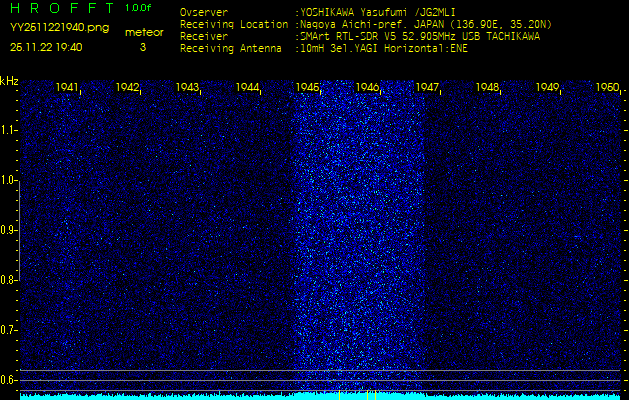Click the 1945 time axis label
The width and height of the screenshot is (629, 400).
pyautogui.click(x=307, y=87)
